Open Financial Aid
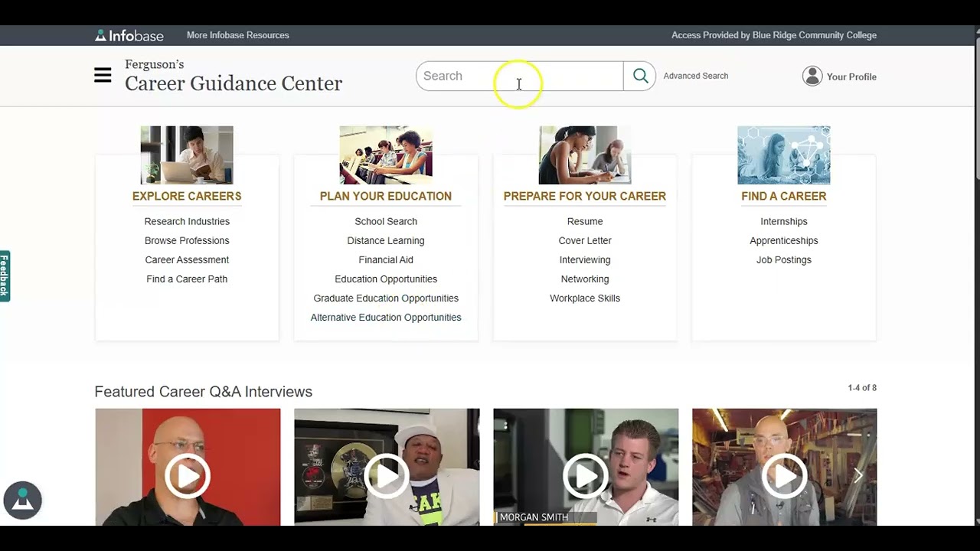 click(x=386, y=259)
